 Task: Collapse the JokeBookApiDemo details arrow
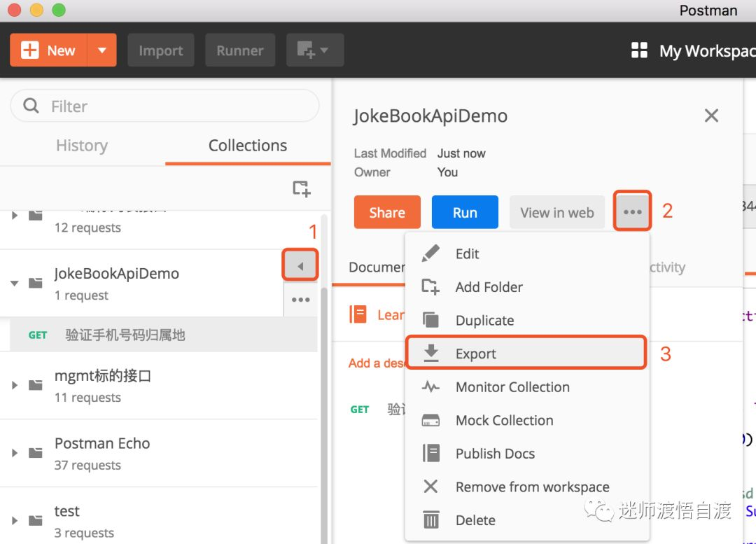pos(300,266)
